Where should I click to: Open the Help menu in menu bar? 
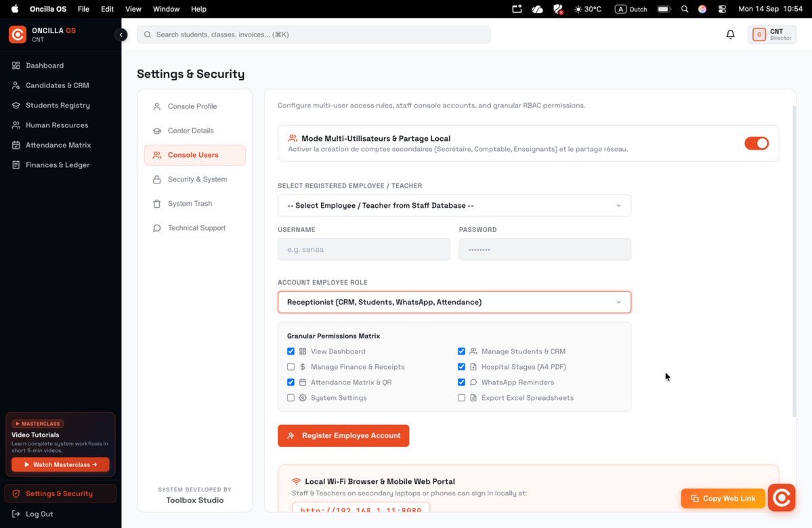(198, 9)
